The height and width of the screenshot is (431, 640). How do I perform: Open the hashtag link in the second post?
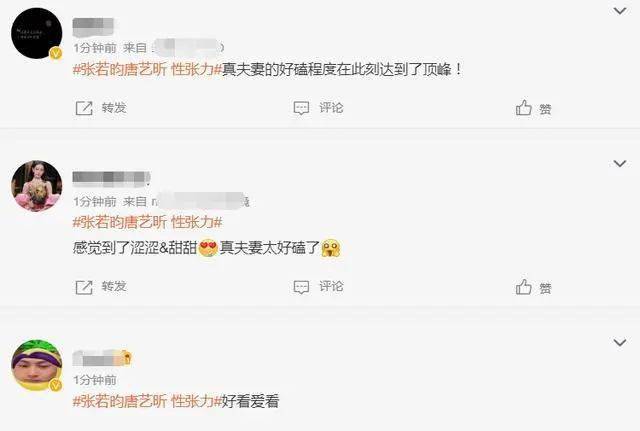pyautogui.click(x=147, y=223)
